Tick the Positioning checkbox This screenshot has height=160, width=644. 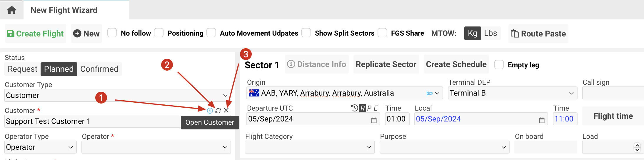point(159,33)
